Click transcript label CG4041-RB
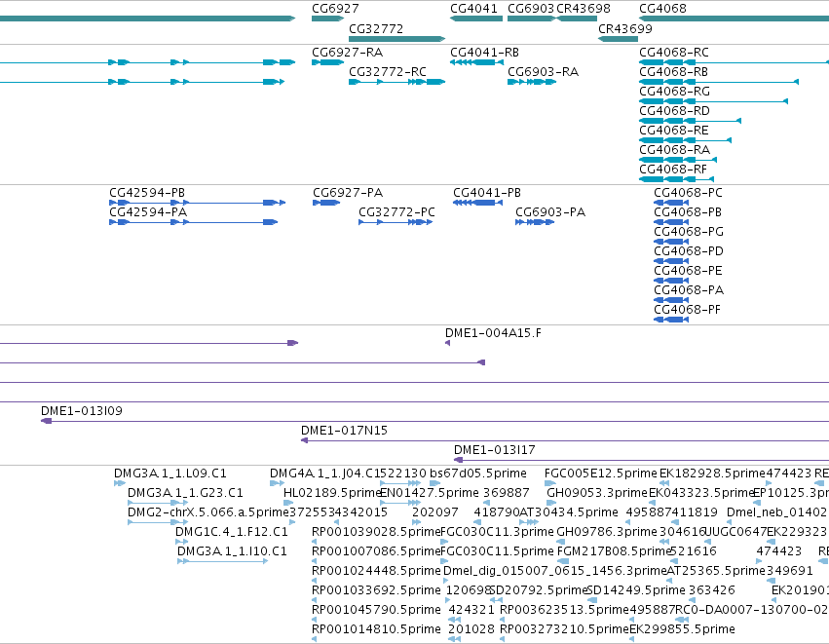This screenshot has height=644, width=829. (x=484, y=53)
